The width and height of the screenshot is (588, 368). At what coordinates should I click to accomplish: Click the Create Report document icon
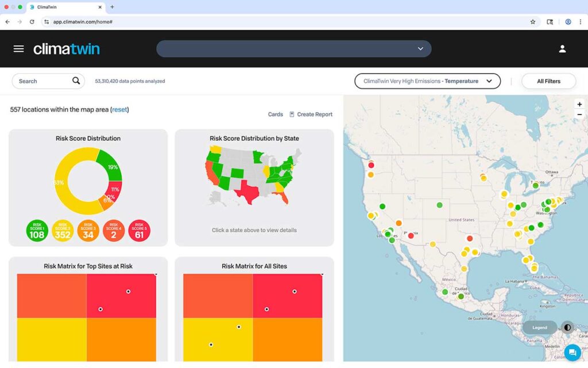(293, 114)
